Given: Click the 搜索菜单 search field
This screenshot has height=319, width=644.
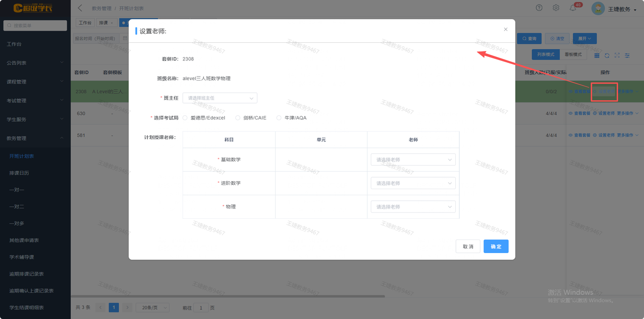Looking at the screenshot, I should (35, 25).
